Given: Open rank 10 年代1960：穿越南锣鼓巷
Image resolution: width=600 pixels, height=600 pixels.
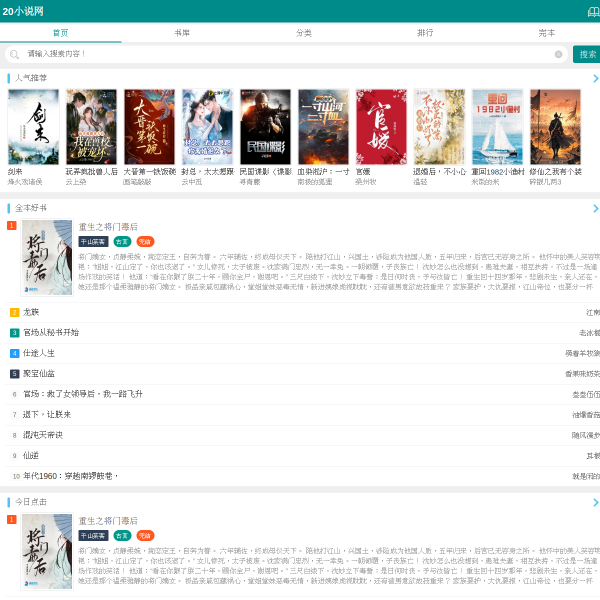Looking at the screenshot, I should tap(70, 476).
